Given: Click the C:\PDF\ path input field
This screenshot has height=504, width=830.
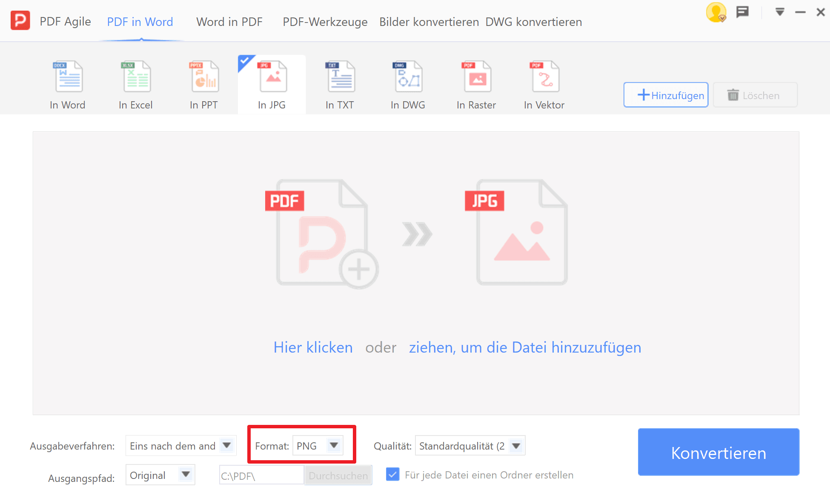Looking at the screenshot, I should (x=261, y=475).
